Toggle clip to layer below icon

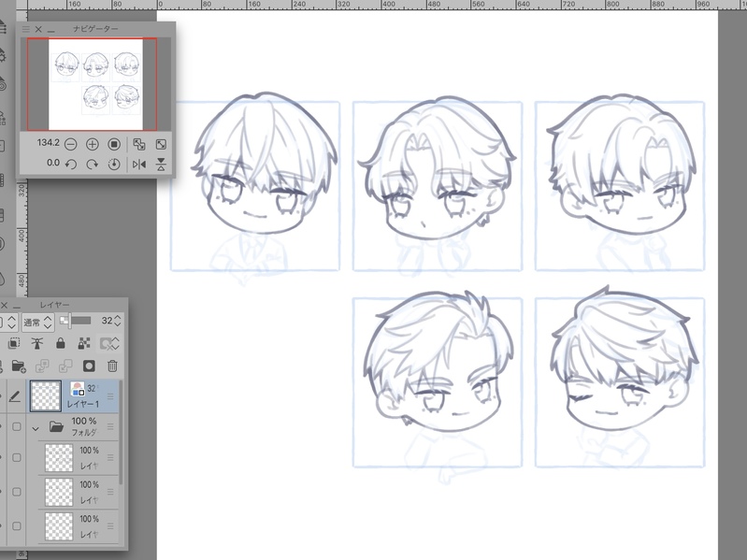point(14,343)
